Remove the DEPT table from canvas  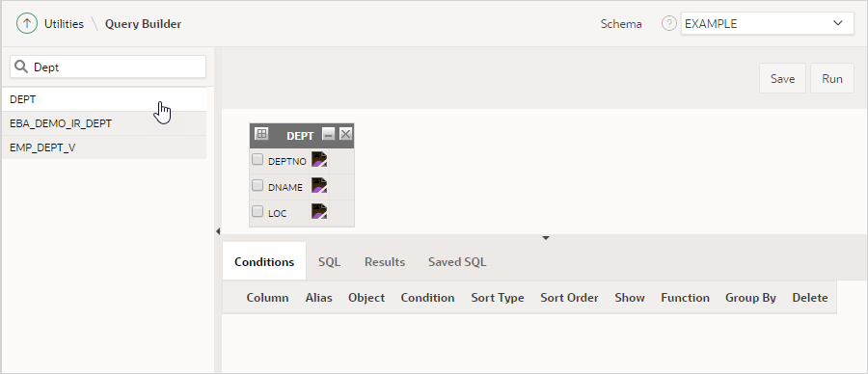[x=345, y=134]
